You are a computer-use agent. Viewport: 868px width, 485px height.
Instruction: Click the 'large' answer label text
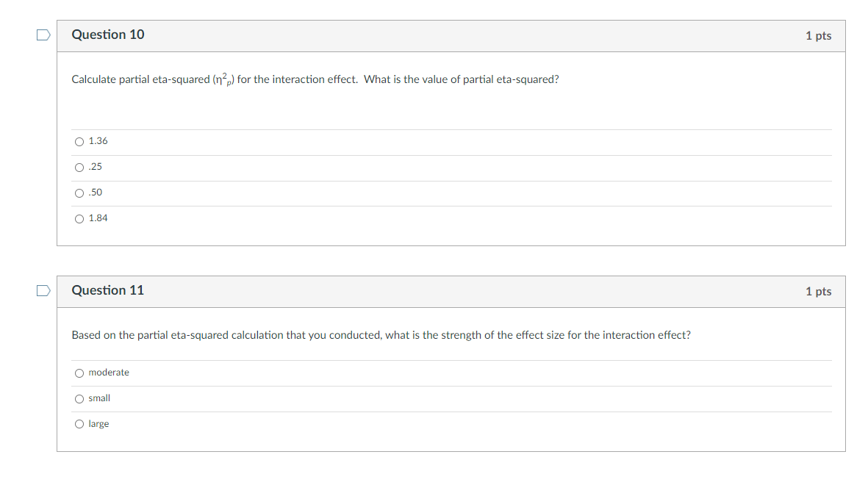point(98,424)
